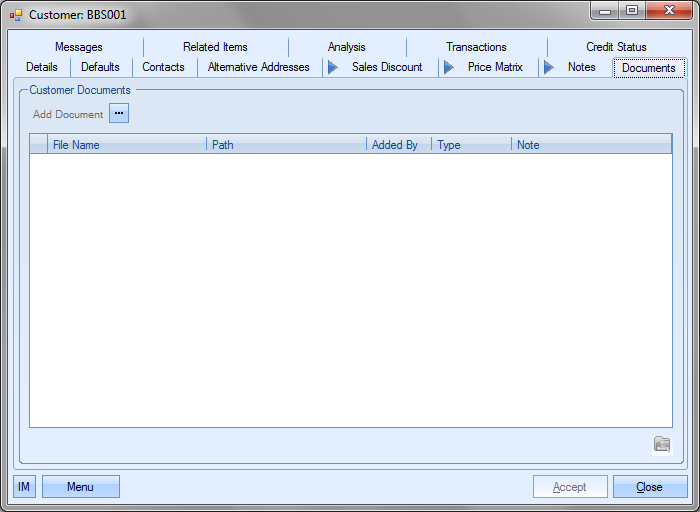The image size is (700, 512).
Task: Select the Contacts tab
Action: point(163,68)
